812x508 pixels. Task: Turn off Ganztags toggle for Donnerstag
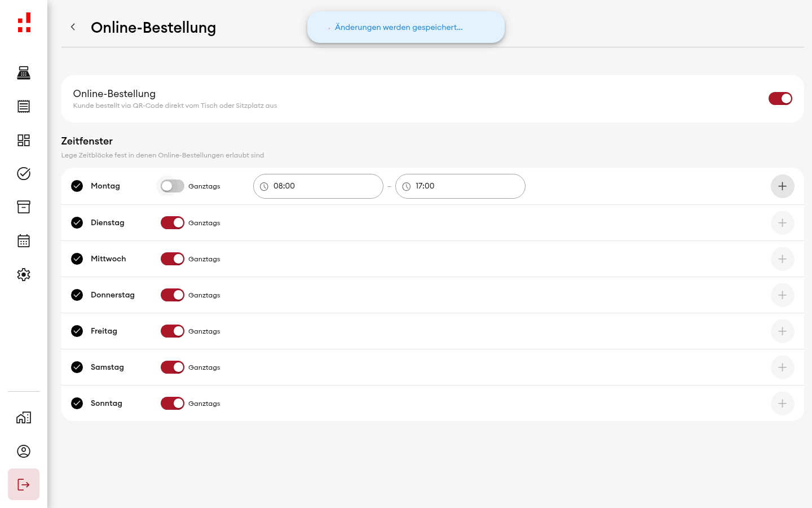click(173, 295)
